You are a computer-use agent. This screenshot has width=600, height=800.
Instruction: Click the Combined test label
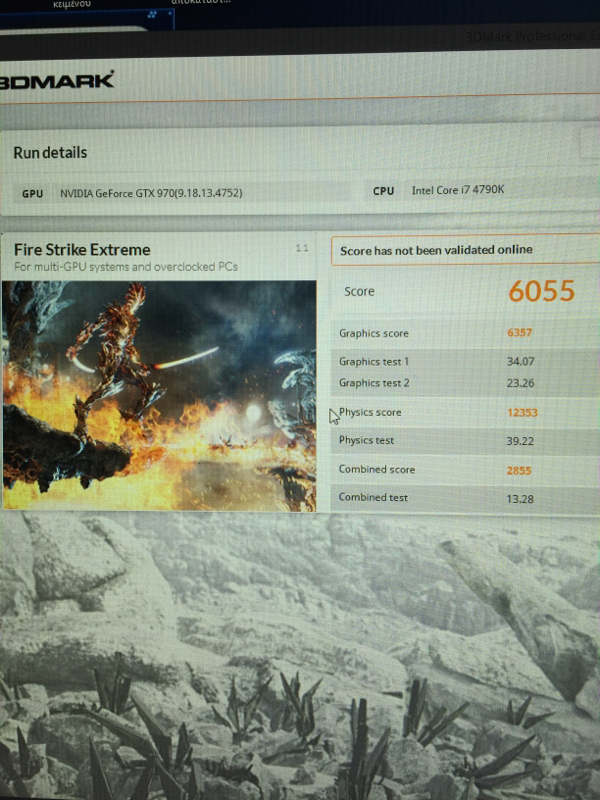coord(373,497)
